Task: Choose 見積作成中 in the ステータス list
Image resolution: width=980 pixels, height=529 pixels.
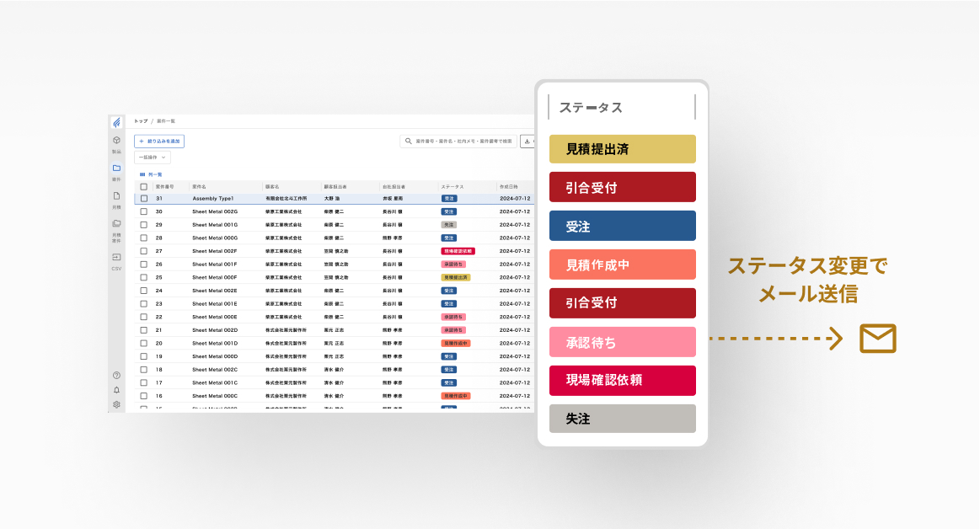Action: (622, 264)
